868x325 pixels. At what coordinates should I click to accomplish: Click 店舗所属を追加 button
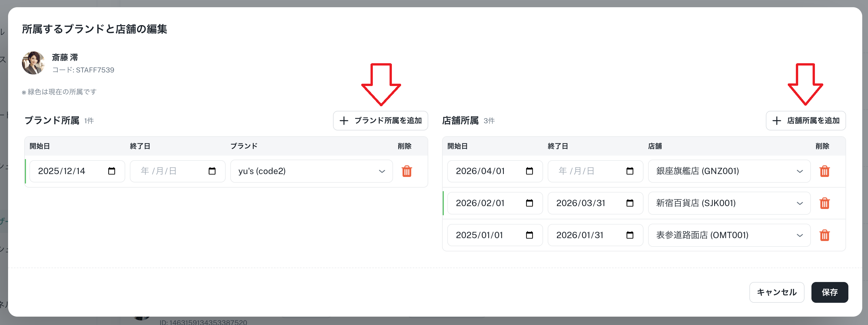coord(805,121)
